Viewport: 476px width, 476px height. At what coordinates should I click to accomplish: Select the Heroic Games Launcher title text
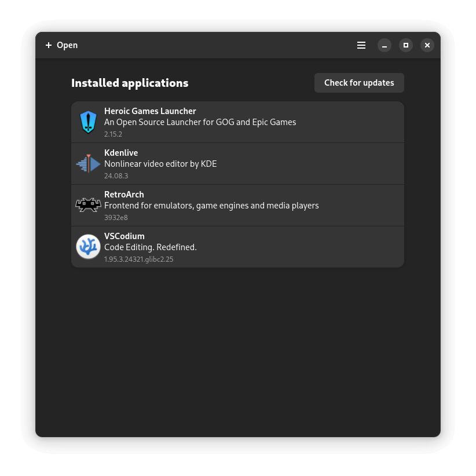point(150,111)
